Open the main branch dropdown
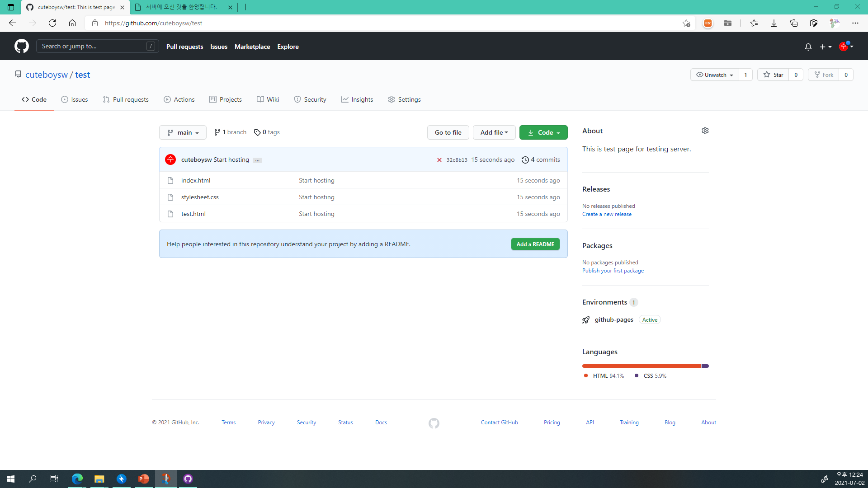The width and height of the screenshot is (868, 488). [x=183, y=132]
